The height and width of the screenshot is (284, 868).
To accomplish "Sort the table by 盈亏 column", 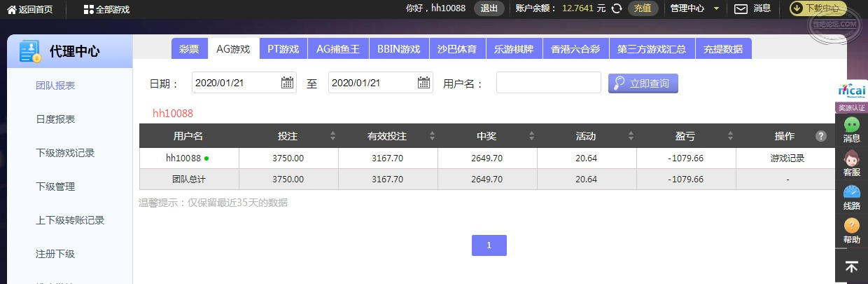I will pyautogui.click(x=730, y=136).
